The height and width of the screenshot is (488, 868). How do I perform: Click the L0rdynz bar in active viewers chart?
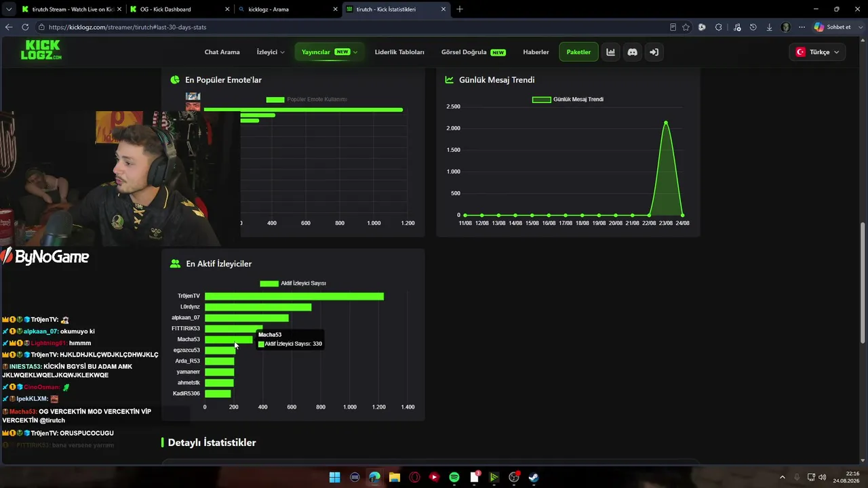pos(258,307)
